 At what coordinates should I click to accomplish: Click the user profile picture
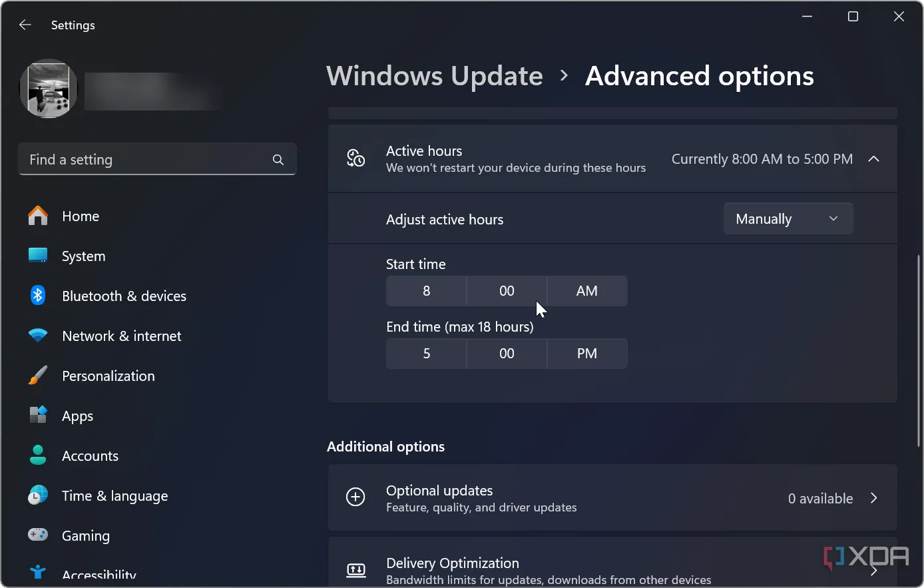tap(49, 89)
